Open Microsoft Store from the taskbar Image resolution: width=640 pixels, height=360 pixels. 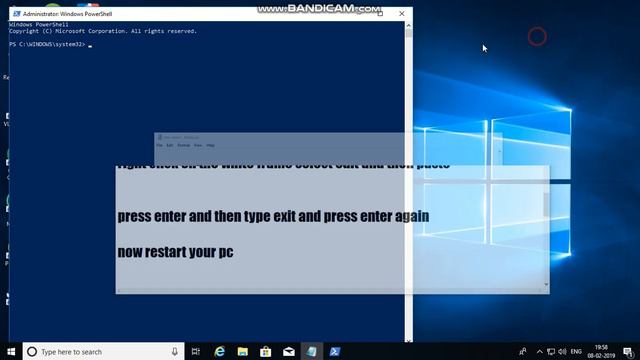[x=266, y=351]
